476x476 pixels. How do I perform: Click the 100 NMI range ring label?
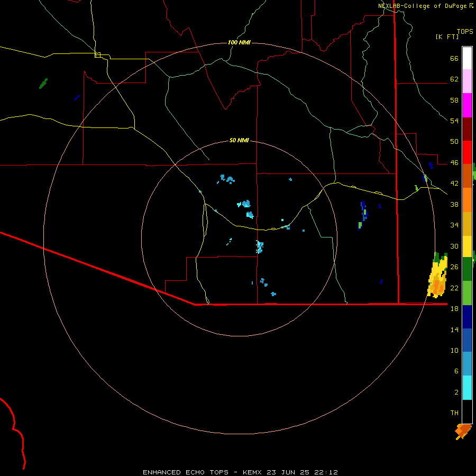coord(239,42)
